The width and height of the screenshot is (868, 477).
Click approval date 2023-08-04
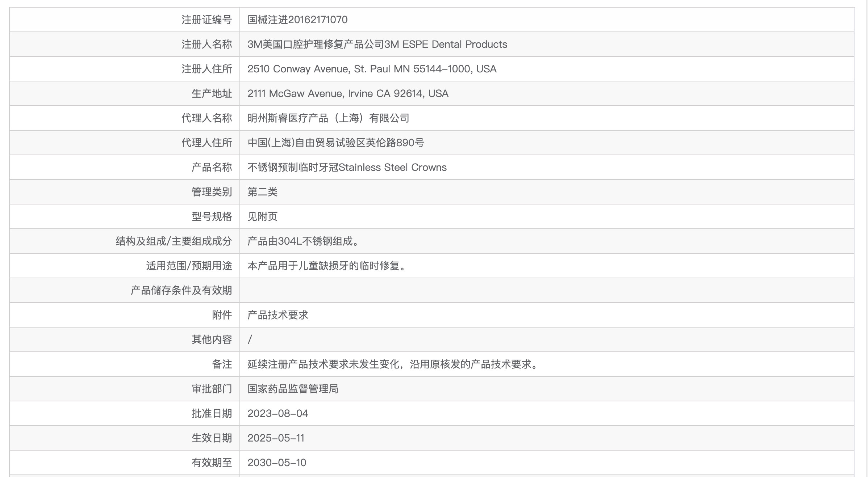click(277, 413)
